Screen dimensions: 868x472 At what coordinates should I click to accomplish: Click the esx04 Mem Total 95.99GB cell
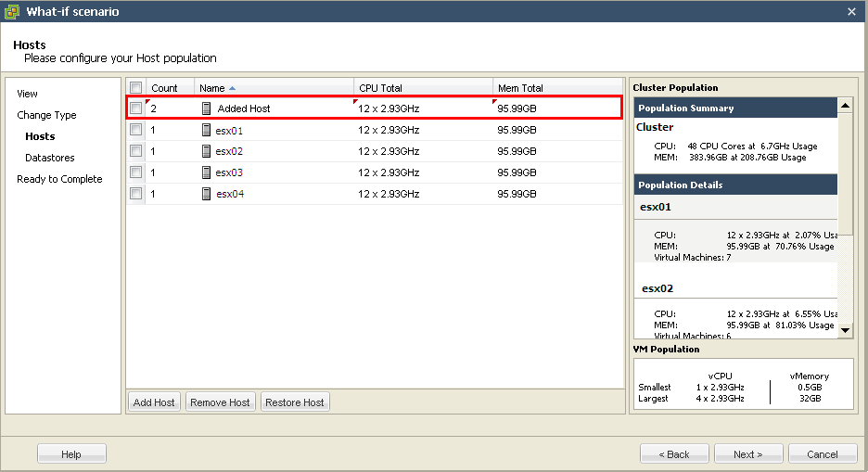coord(517,194)
